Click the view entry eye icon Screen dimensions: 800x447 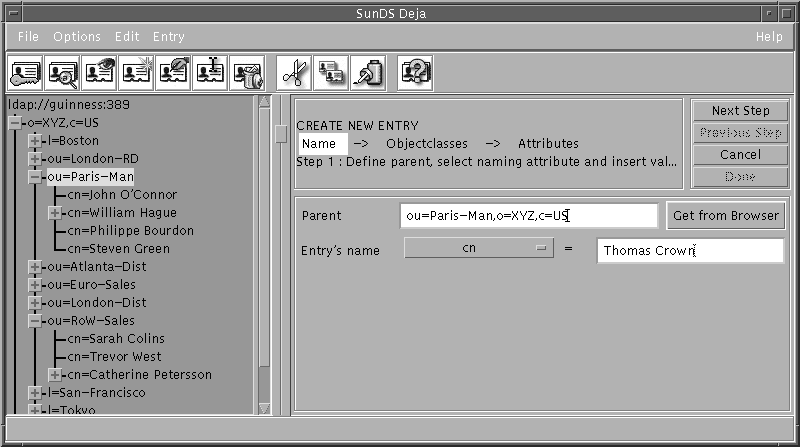click(99, 73)
